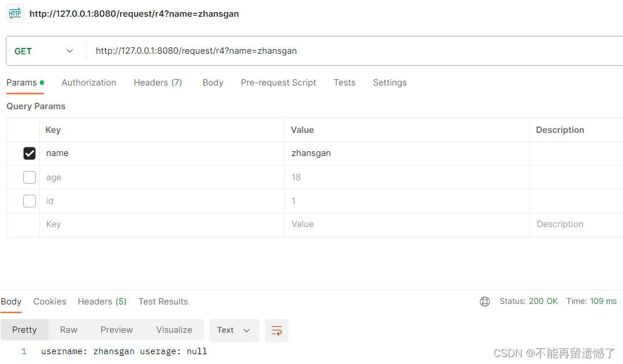Toggle the wrap lines icon in the response toolbar

[x=276, y=330]
